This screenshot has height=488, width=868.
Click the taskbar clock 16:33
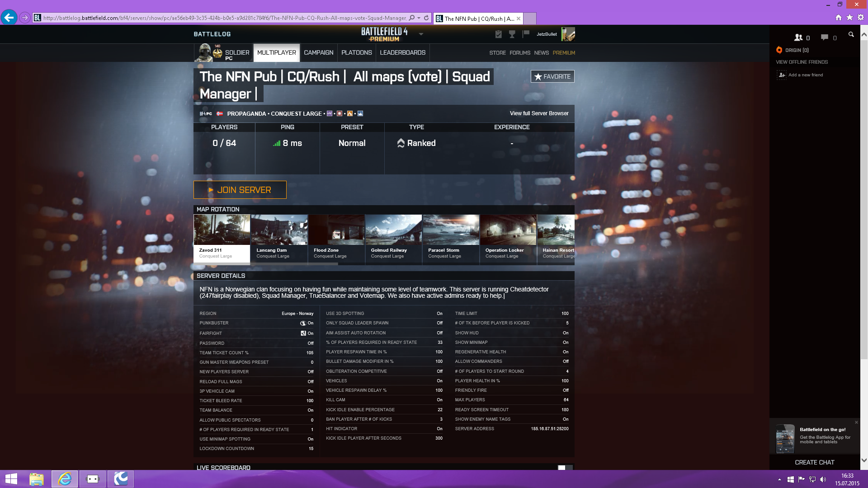(847, 476)
